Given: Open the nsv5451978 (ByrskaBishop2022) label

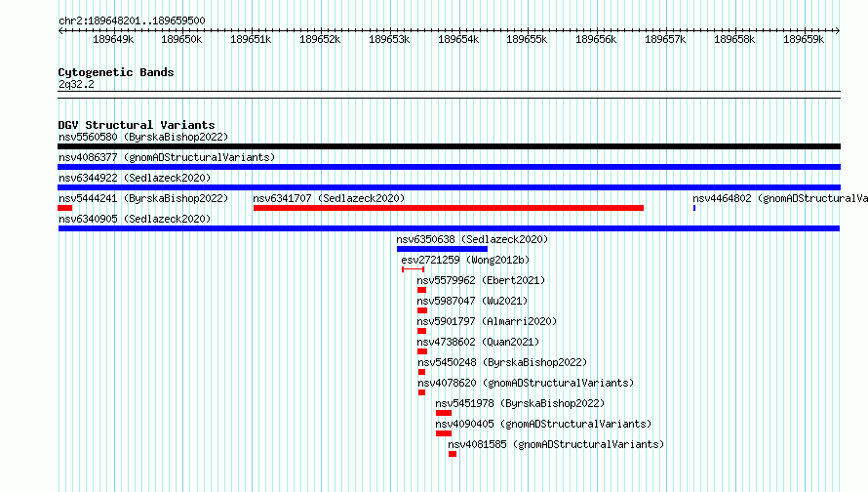Looking at the screenshot, I should [520, 403].
